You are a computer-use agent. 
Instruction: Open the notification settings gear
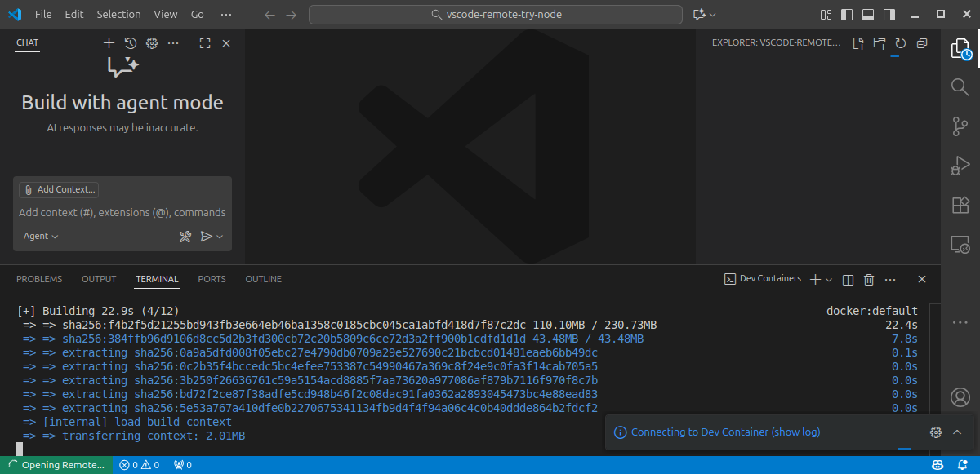tap(936, 432)
